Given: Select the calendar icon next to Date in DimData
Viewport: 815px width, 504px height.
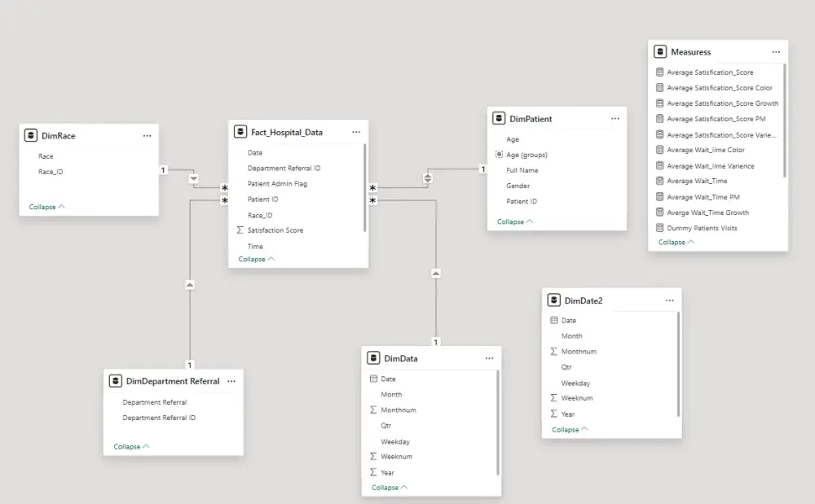Looking at the screenshot, I should tap(372, 378).
